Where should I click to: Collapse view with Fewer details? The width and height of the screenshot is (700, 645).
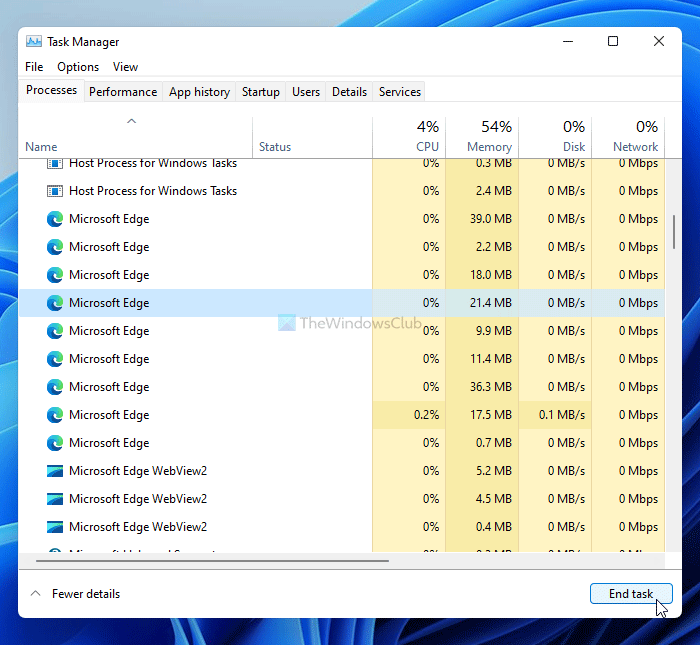click(x=75, y=594)
